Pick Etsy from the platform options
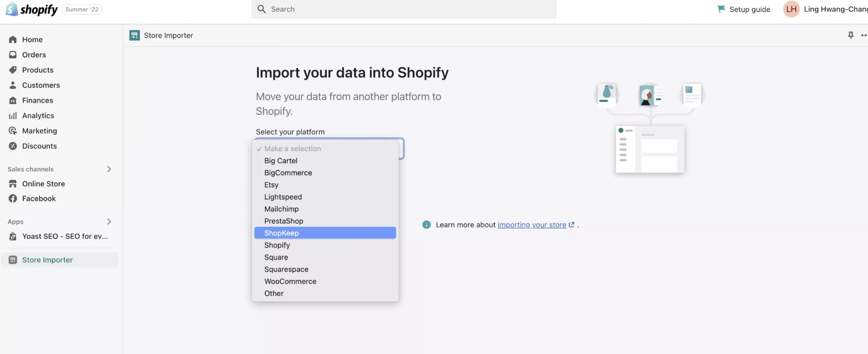The image size is (868, 354). pyautogui.click(x=271, y=185)
